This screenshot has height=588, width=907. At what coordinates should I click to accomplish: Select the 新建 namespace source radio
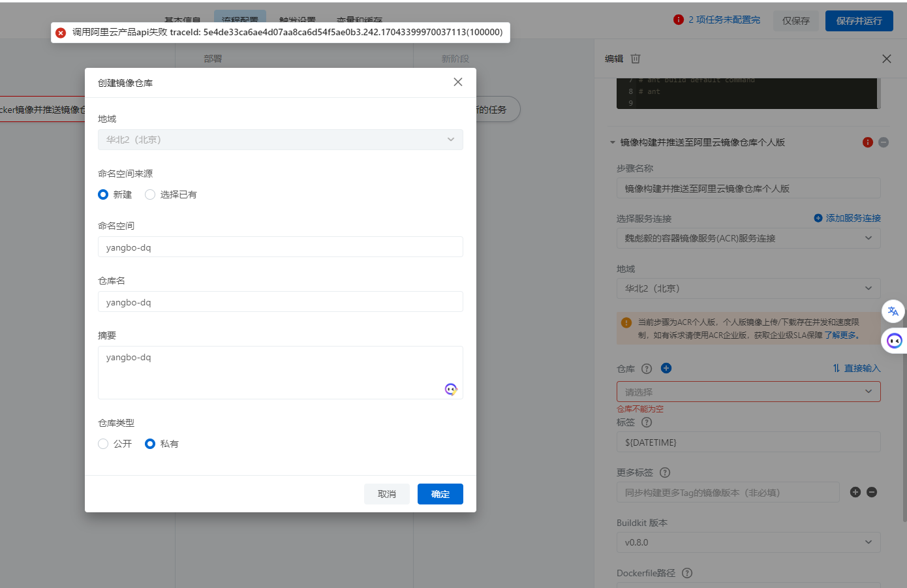pyautogui.click(x=103, y=194)
